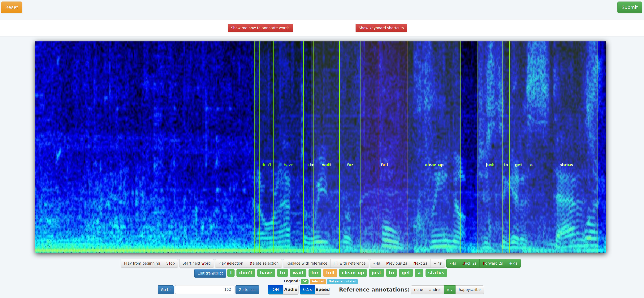Select the word chip 'clean-up'
This screenshot has width=644, height=298.
[353, 273]
